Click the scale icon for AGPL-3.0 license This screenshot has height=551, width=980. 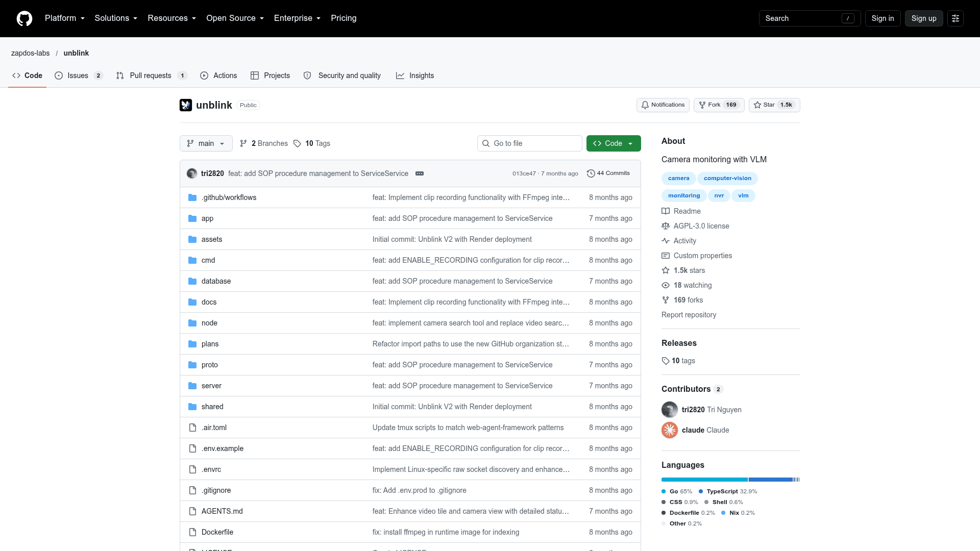coord(666,226)
